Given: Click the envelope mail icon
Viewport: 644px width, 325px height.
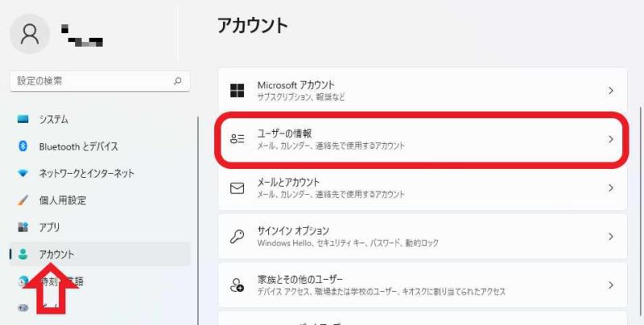Looking at the screenshot, I should tap(237, 188).
